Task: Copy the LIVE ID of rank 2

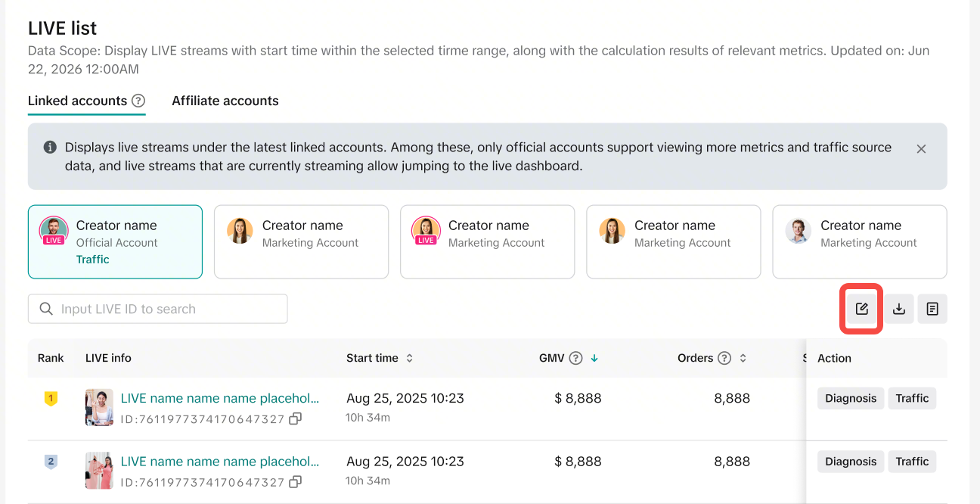Action: click(296, 482)
